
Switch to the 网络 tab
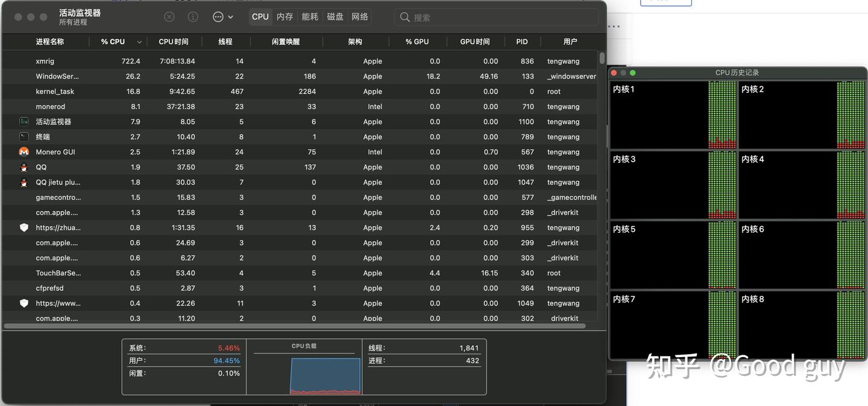pyautogui.click(x=360, y=17)
